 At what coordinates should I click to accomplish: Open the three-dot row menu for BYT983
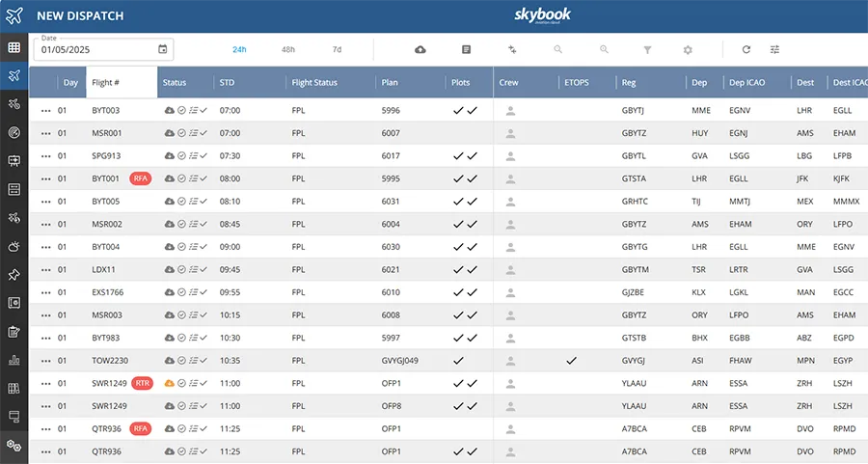(46, 338)
